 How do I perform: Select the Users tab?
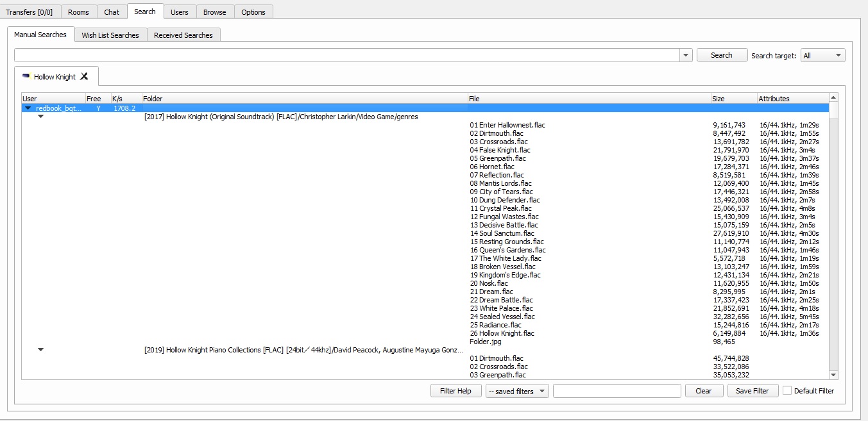point(180,12)
